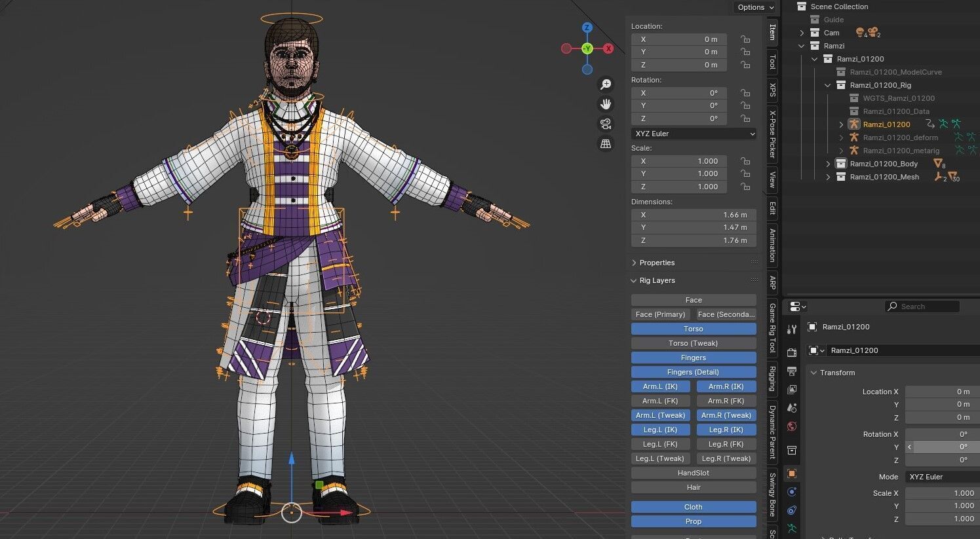Switch perspective/orthographic grid icon
This screenshot has width=980, height=539.
pos(606,143)
